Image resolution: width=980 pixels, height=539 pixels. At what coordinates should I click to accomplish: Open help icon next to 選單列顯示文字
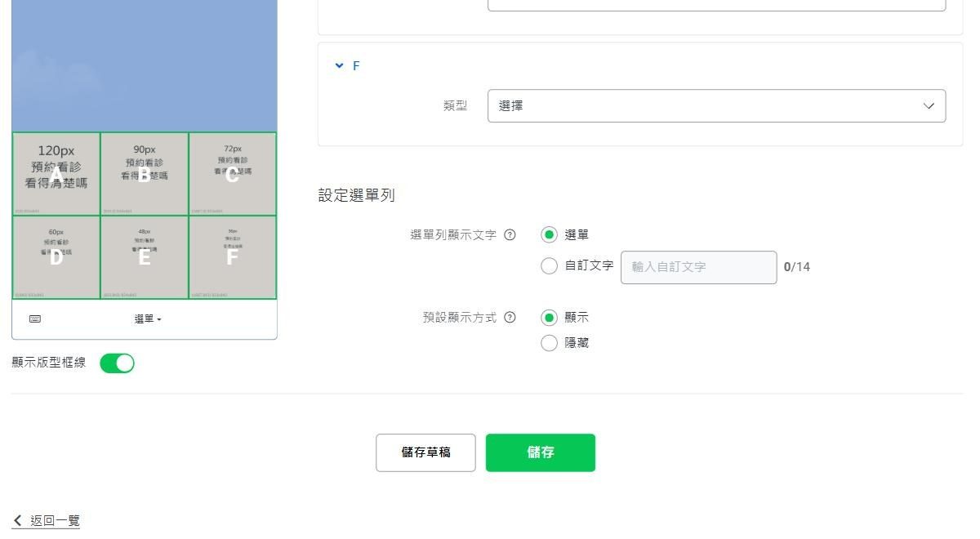click(510, 235)
